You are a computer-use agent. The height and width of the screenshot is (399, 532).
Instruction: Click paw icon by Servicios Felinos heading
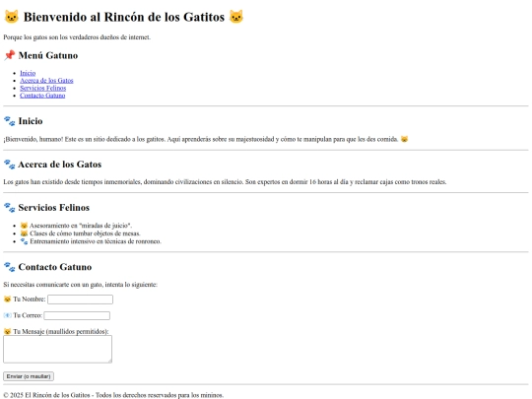pos(10,207)
